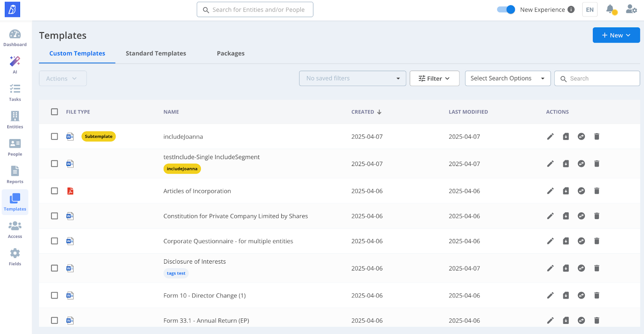This screenshot has height=334, width=644.
Task: Open Select Search Options dropdown
Action: 508,78
